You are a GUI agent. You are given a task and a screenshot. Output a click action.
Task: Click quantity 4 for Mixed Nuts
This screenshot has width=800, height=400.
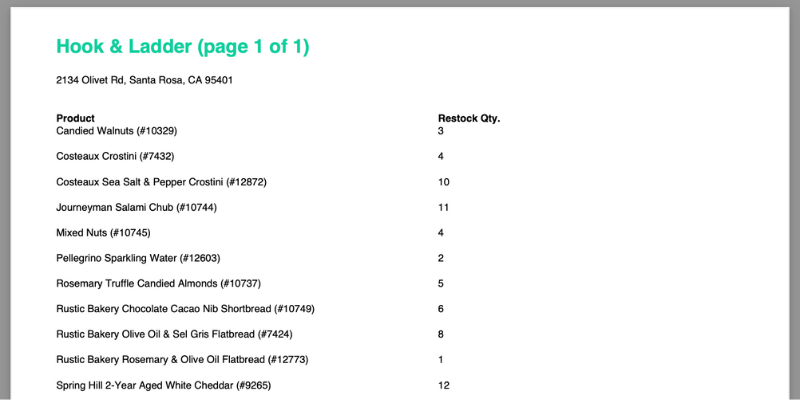coord(441,233)
